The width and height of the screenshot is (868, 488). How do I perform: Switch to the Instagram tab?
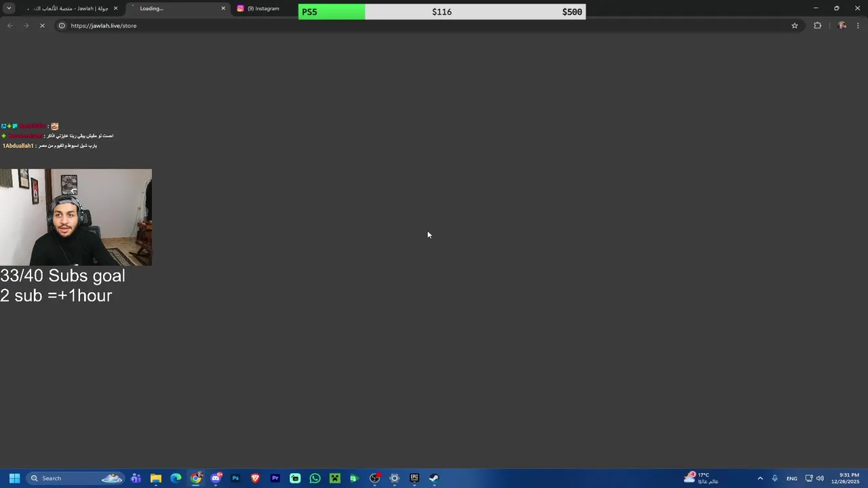pyautogui.click(x=264, y=8)
